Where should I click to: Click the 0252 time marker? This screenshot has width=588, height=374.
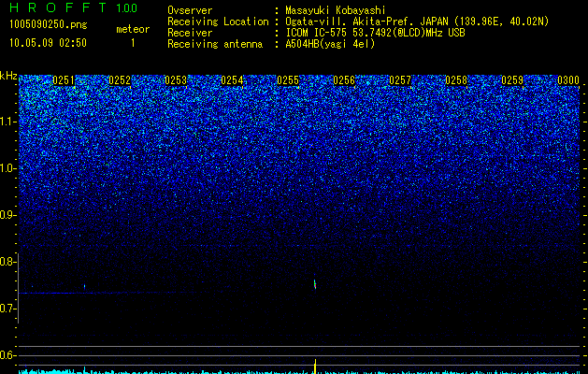(x=120, y=80)
